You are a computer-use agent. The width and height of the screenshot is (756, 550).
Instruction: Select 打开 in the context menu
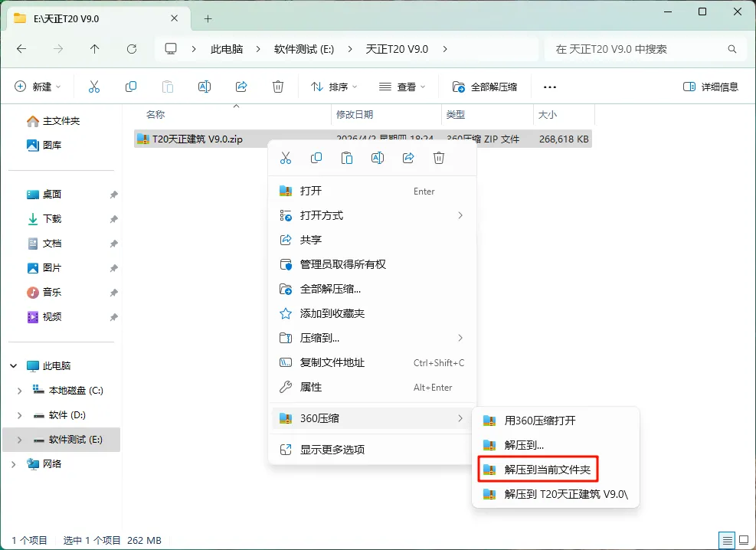click(x=372, y=191)
